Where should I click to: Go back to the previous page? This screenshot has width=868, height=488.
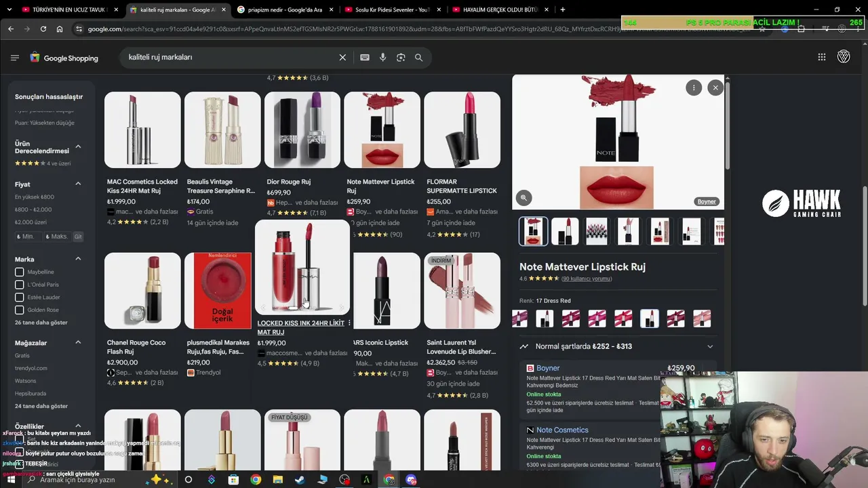[x=11, y=29]
